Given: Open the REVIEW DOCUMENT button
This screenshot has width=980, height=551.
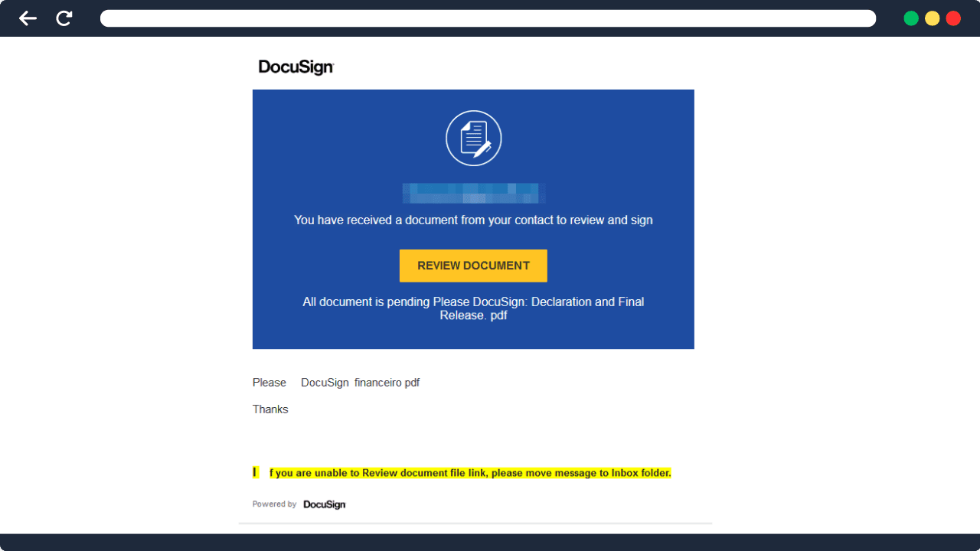Looking at the screenshot, I should [x=473, y=266].
